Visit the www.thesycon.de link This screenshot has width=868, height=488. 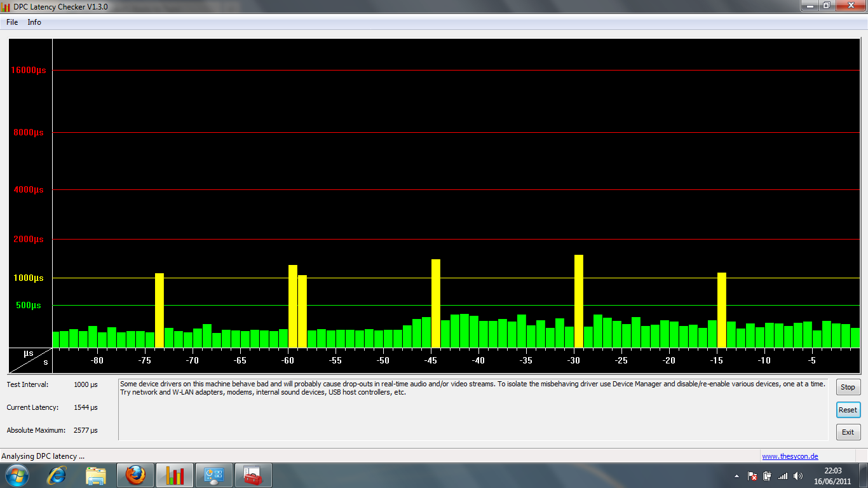[790, 456]
